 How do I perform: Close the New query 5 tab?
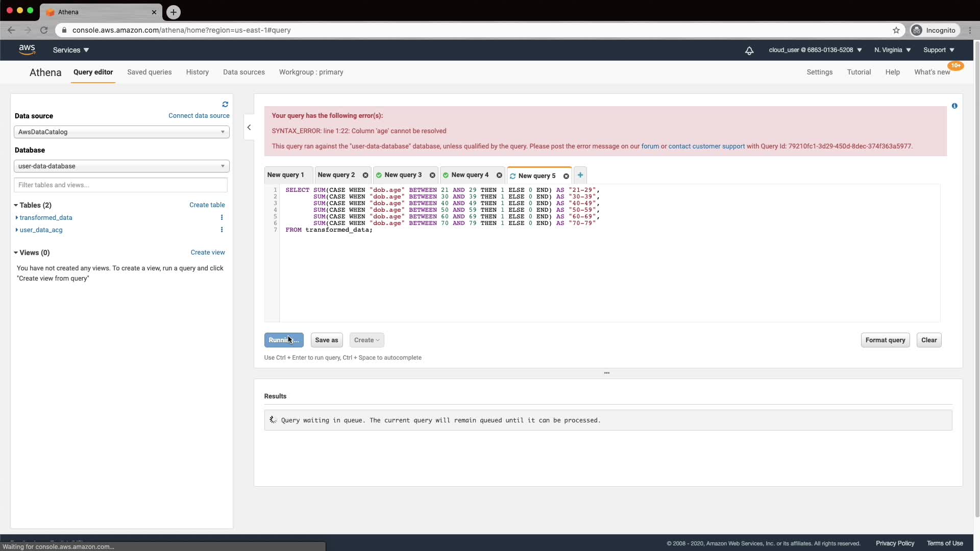point(566,176)
